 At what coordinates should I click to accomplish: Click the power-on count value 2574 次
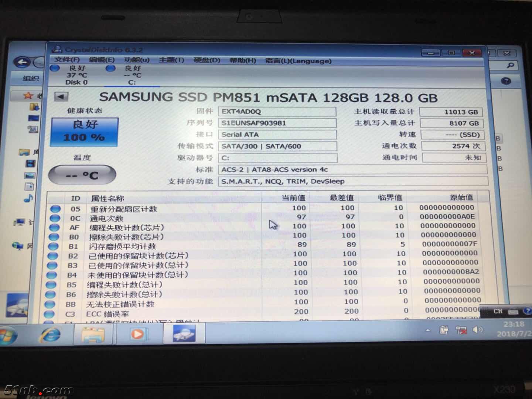[x=453, y=146]
